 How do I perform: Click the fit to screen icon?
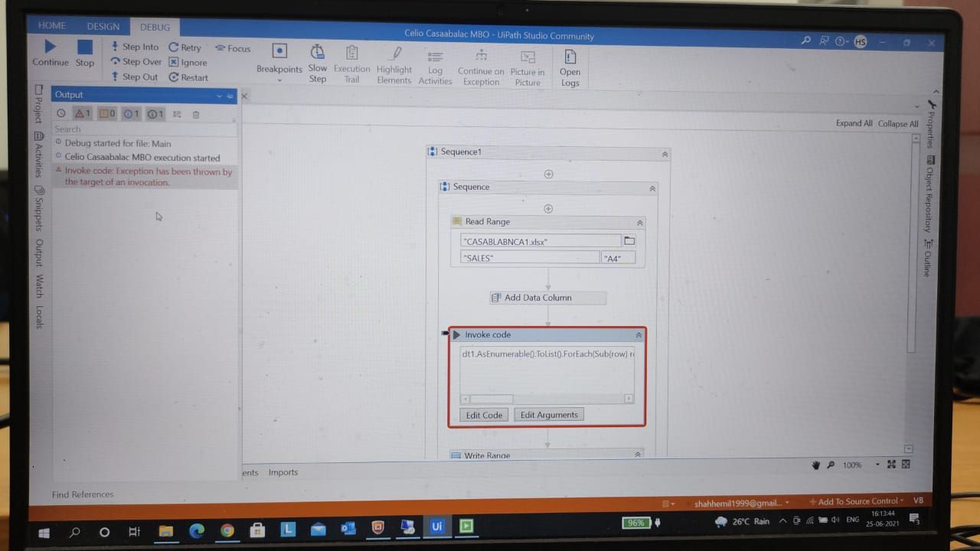(x=891, y=464)
